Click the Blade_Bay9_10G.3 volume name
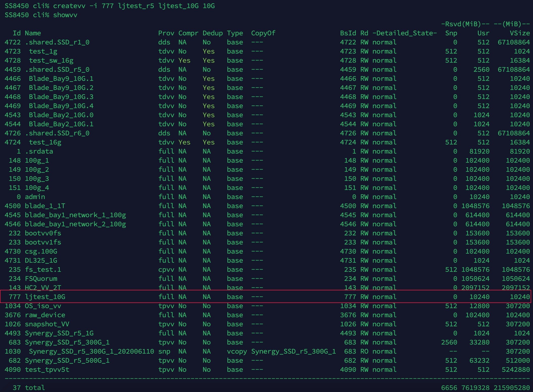 [x=61, y=97]
